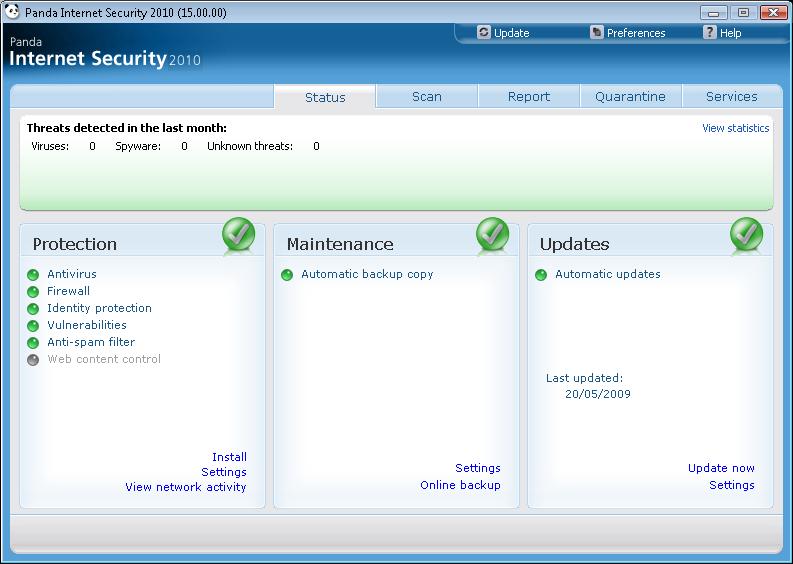
Task: Switch to the Status tab
Action: [x=325, y=97]
